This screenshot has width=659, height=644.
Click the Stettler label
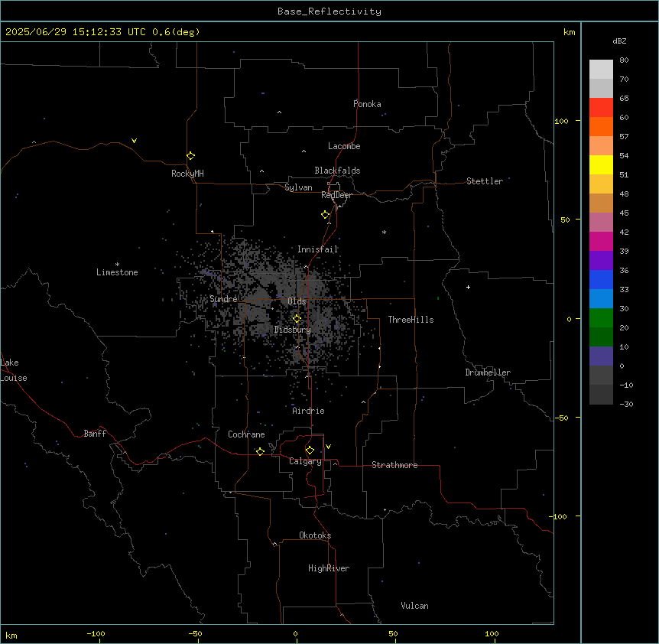pos(485,181)
